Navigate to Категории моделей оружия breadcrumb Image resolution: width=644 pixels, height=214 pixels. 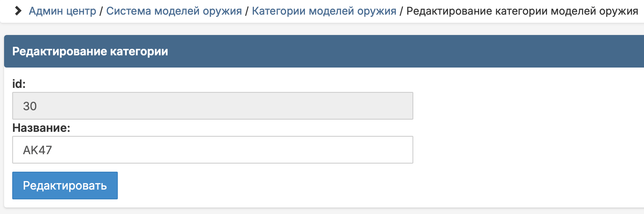324,11
